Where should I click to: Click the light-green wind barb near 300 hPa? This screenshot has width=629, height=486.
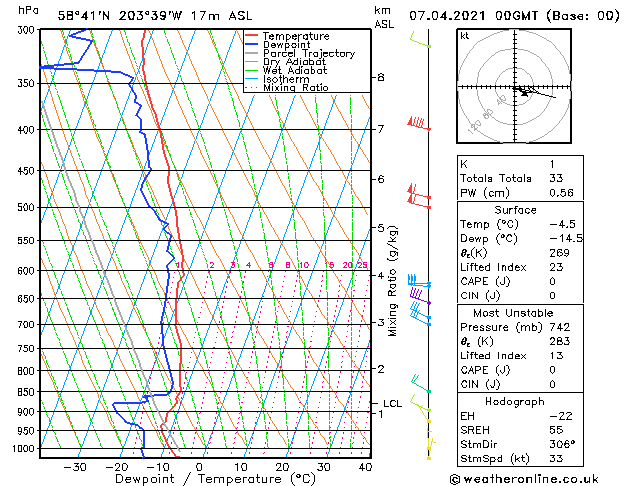[420, 39]
